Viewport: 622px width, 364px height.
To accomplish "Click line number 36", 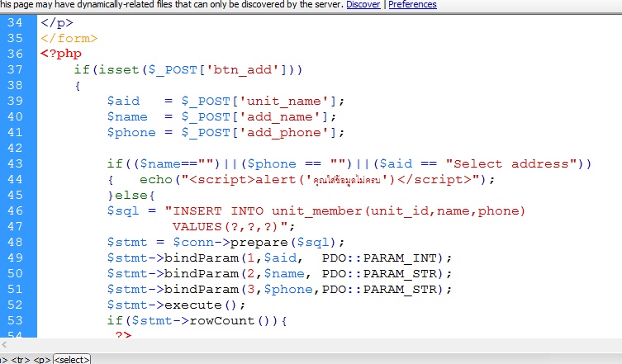I will pyautogui.click(x=15, y=54).
